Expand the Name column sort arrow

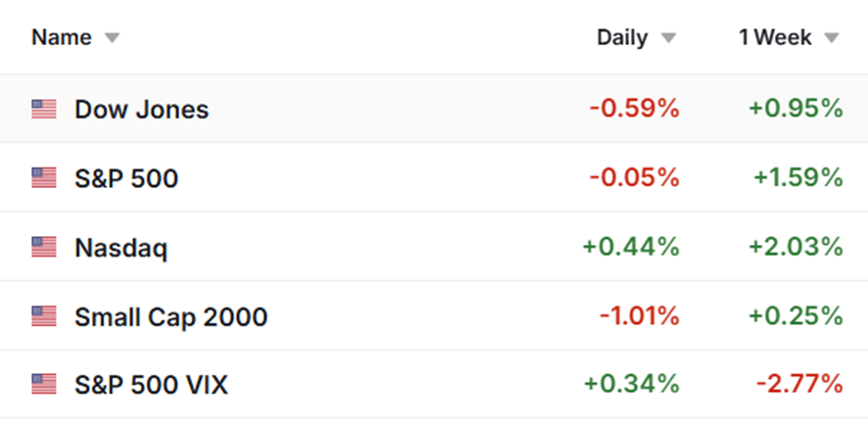[x=113, y=38]
